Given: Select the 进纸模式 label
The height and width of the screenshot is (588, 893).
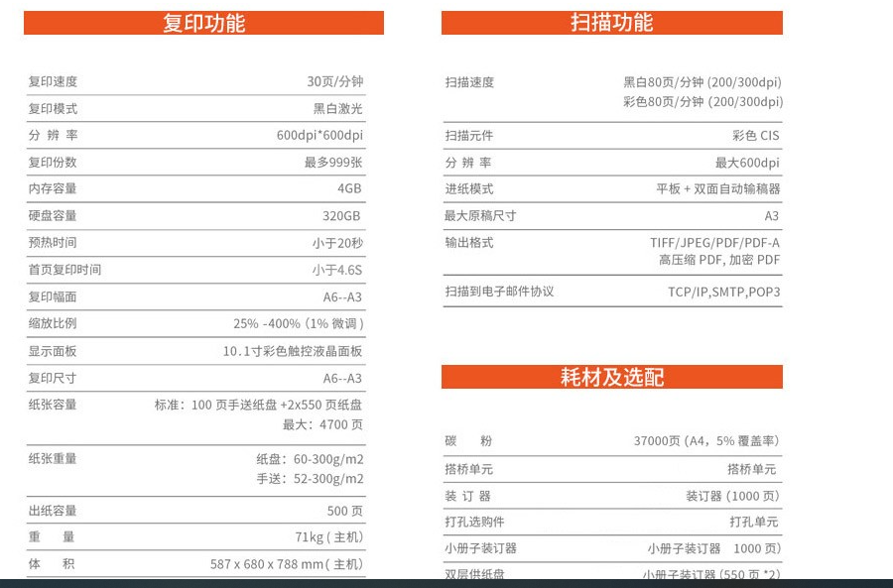Looking at the screenshot, I should click(x=470, y=188).
